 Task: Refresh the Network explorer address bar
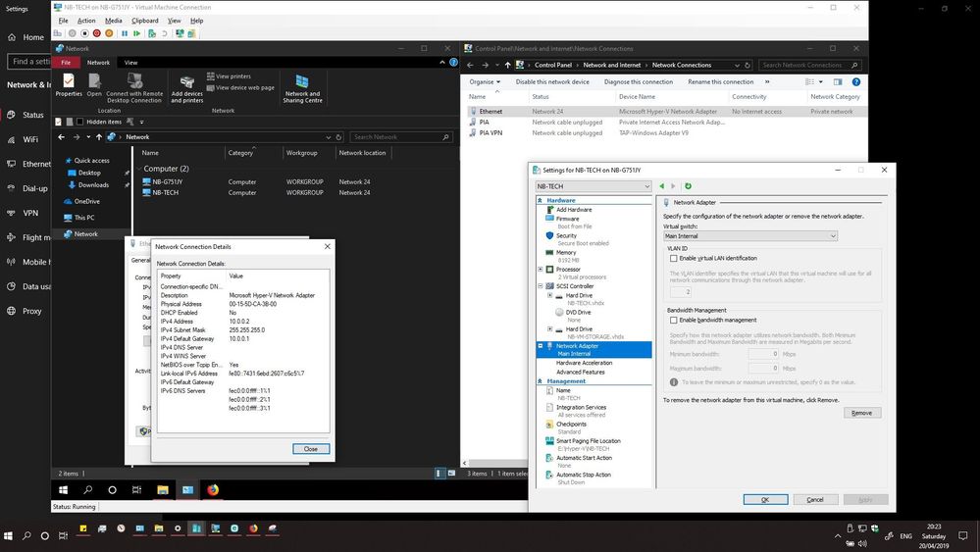338,137
